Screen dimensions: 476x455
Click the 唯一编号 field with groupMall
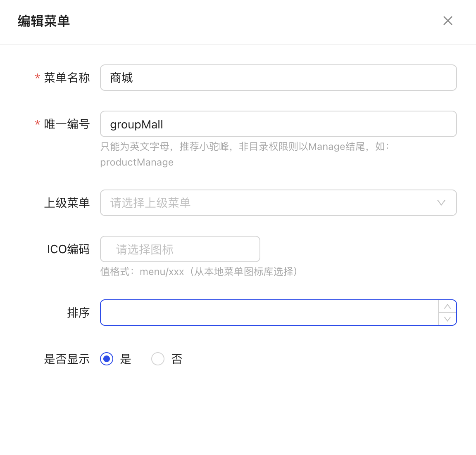(278, 124)
